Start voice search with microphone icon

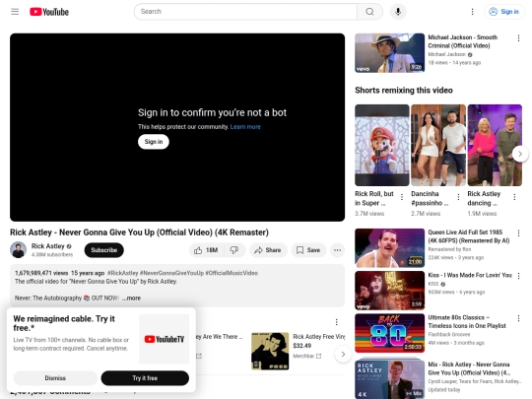coord(398,12)
